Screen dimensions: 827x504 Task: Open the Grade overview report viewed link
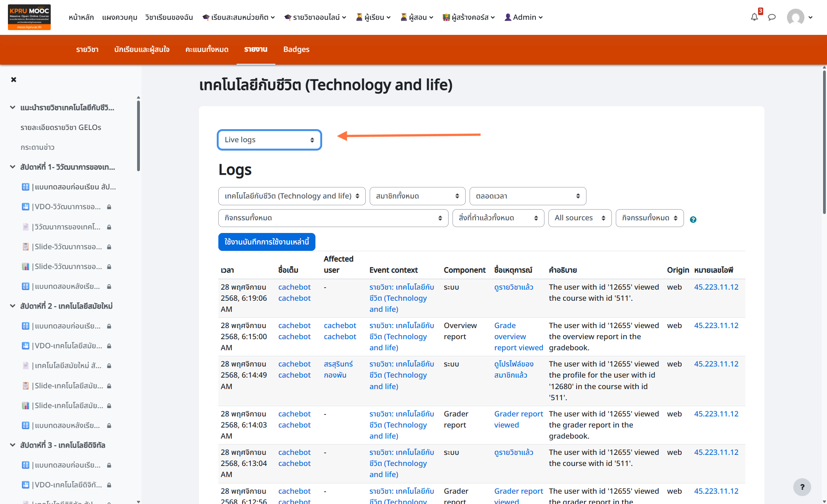[x=518, y=336]
